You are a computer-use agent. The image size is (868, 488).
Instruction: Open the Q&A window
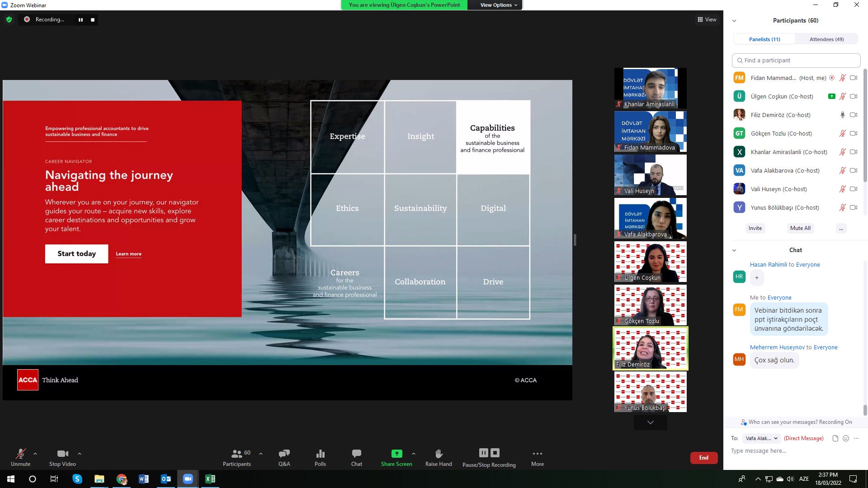point(284,457)
